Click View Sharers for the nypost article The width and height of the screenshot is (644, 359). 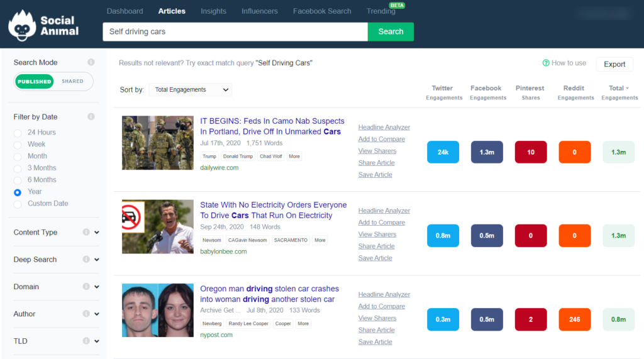point(377,318)
